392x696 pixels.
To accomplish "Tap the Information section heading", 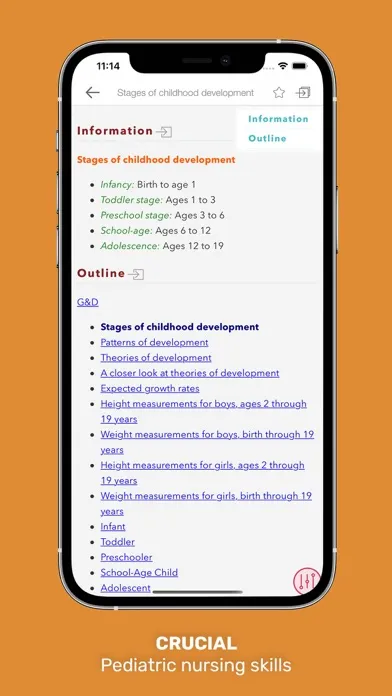I will (115, 131).
